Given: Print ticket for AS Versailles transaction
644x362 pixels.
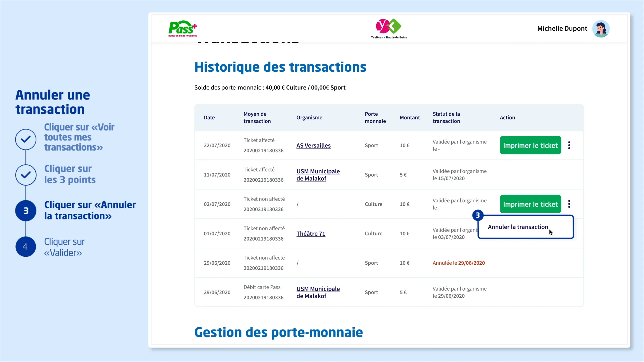Looking at the screenshot, I should pyautogui.click(x=530, y=145).
